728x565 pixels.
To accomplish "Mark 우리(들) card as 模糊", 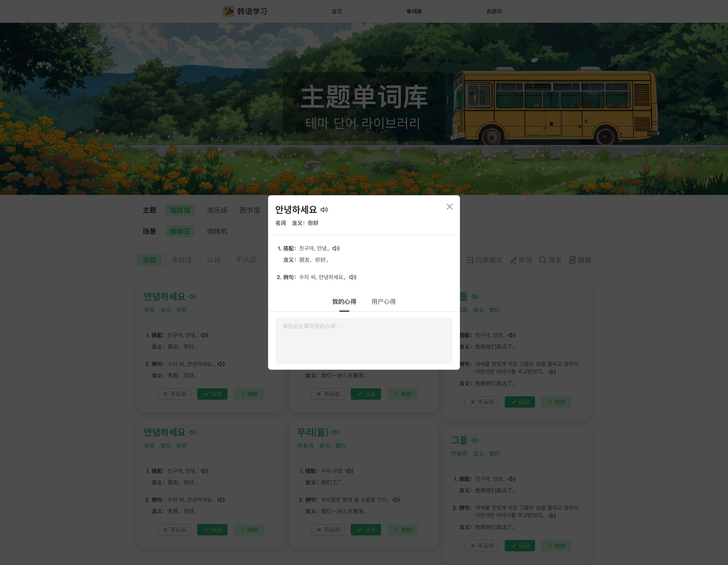I will [x=402, y=530].
